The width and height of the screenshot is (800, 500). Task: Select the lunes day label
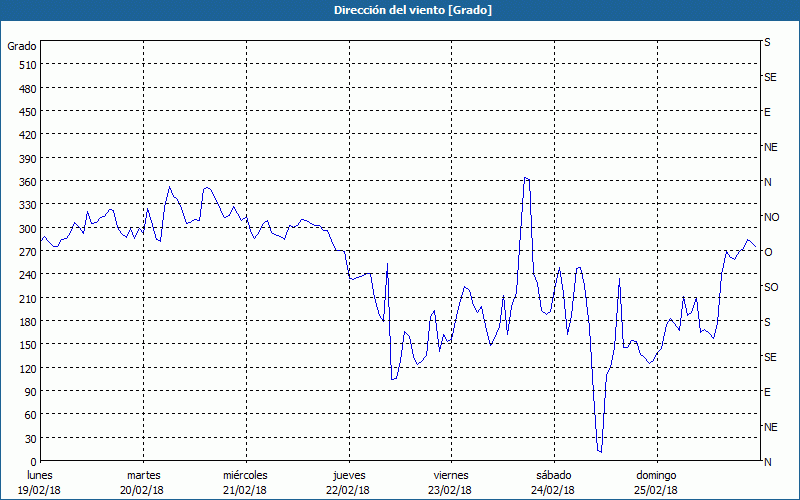coord(40,475)
